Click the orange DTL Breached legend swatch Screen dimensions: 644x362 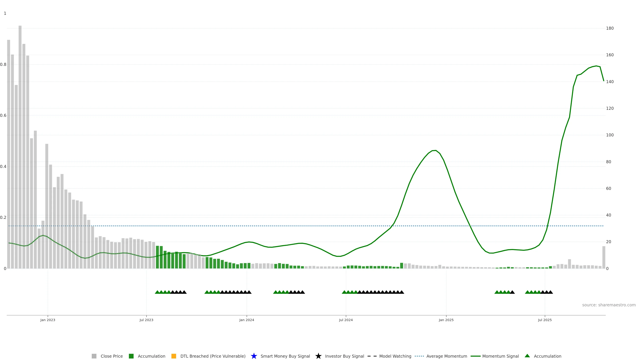tap(174, 356)
